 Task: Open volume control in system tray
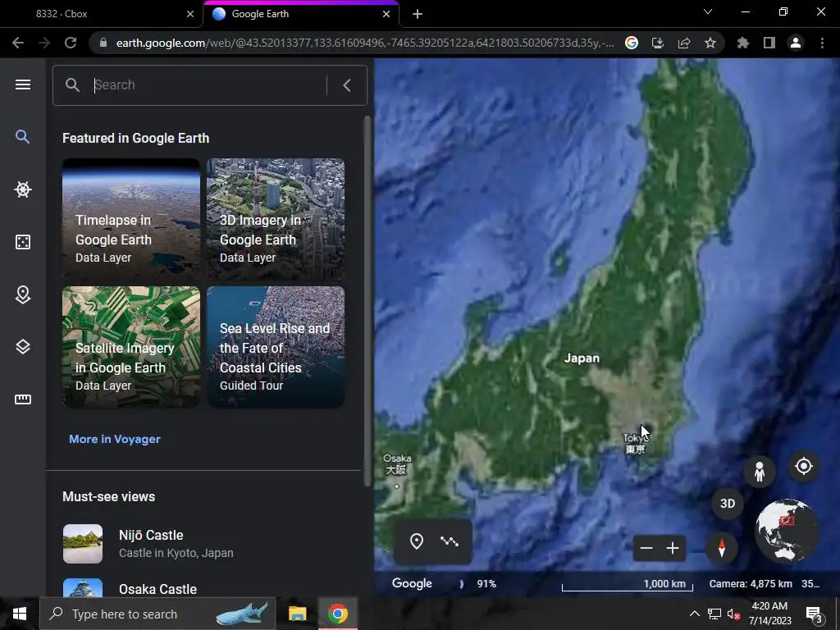(x=734, y=614)
